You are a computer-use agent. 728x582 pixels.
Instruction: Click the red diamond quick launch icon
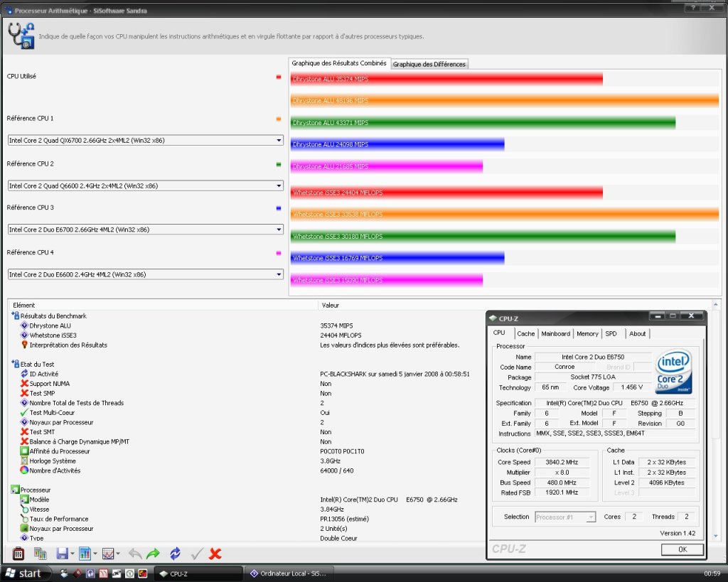pyautogui.click(x=77, y=573)
